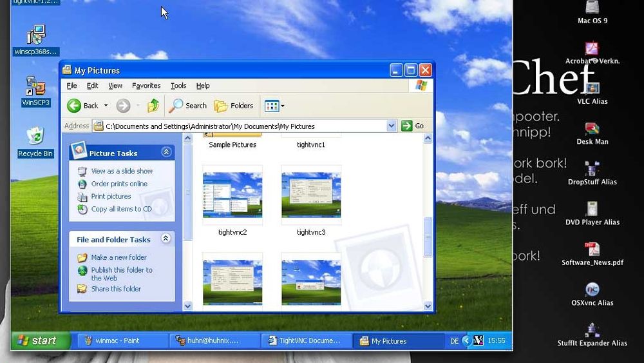Click the task pane scroll down arrow
644x363 pixels.
click(x=187, y=306)
